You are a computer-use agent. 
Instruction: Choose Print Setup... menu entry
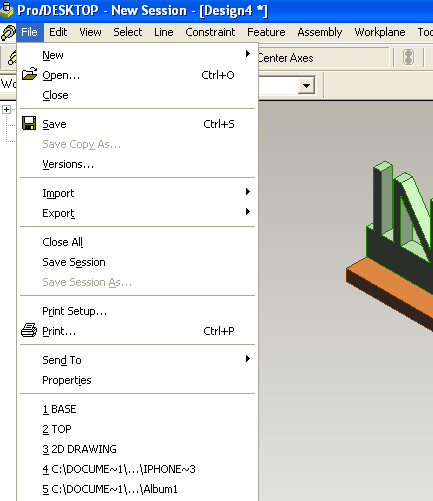pyautogui.click(x=137, y=311)
